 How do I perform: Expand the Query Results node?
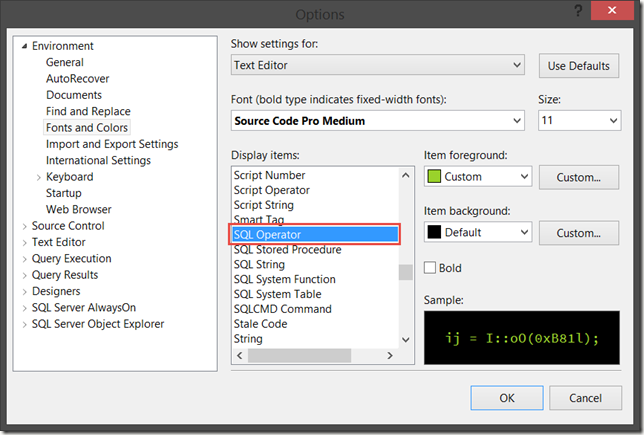click(25, 275)
